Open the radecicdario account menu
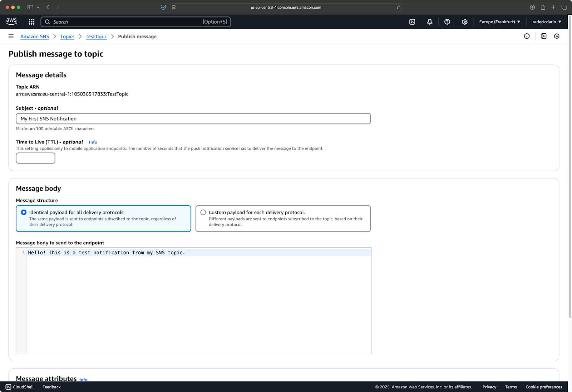The image size is (572, 392). tap(547, 22)
